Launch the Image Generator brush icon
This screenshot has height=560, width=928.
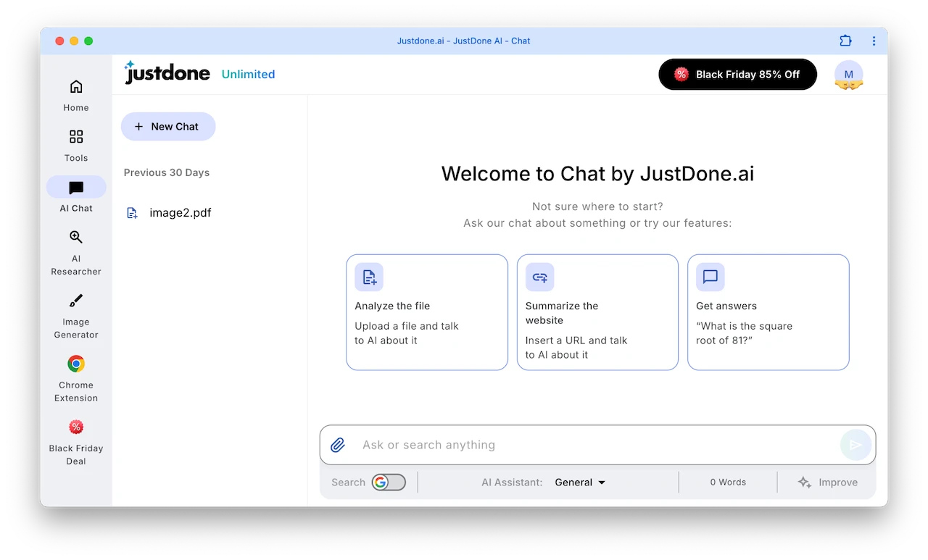(76, 301)
